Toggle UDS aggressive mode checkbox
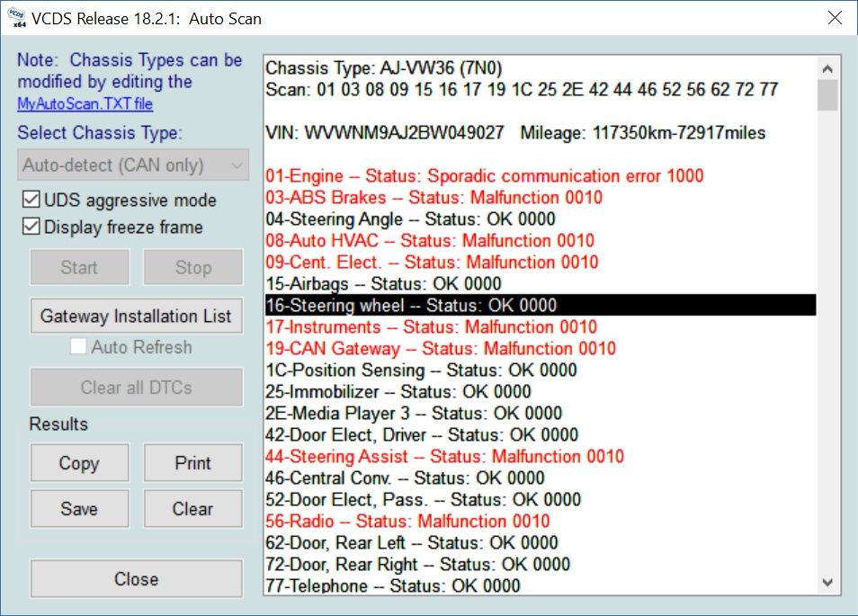858x616 pixels. pyautogui.click(x=31, y=199)
